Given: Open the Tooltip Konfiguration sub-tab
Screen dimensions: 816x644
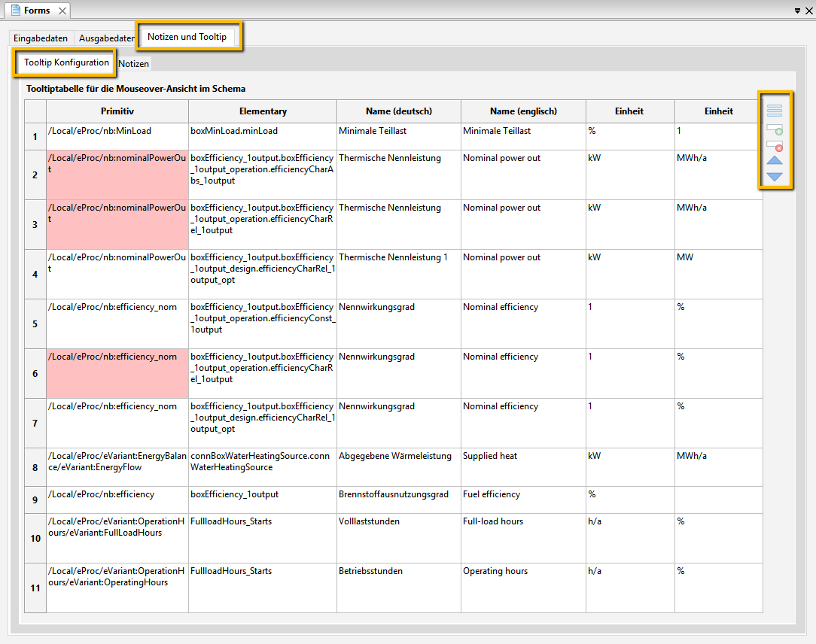Looking at the screenshot, I should coord(66,62).
